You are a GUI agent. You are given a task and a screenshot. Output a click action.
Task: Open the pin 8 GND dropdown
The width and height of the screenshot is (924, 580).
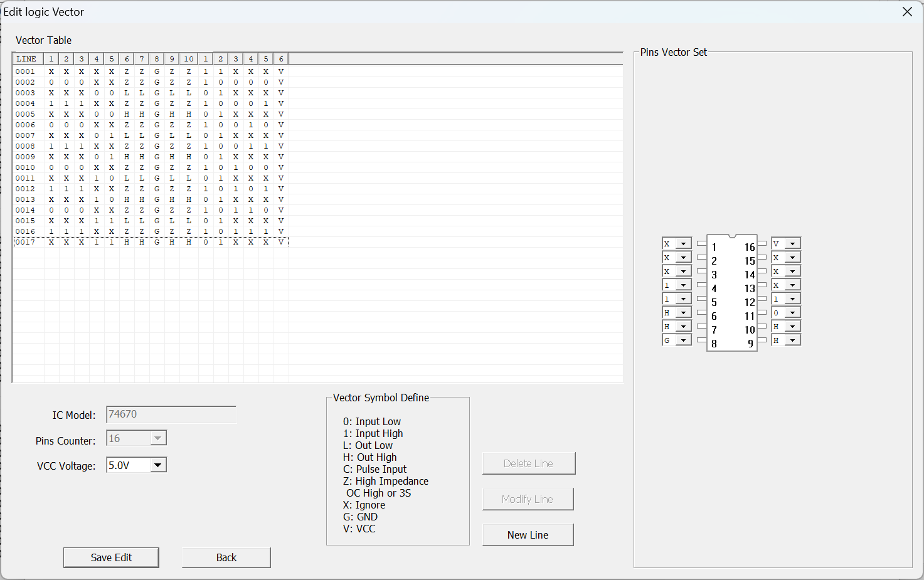coord(683,340)
